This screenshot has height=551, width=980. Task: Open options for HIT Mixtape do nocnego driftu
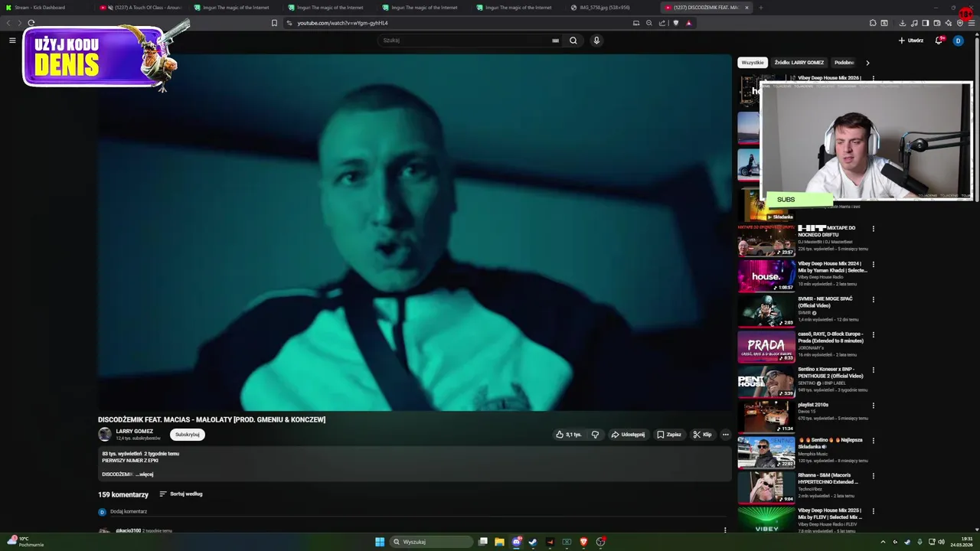point(873,229)
